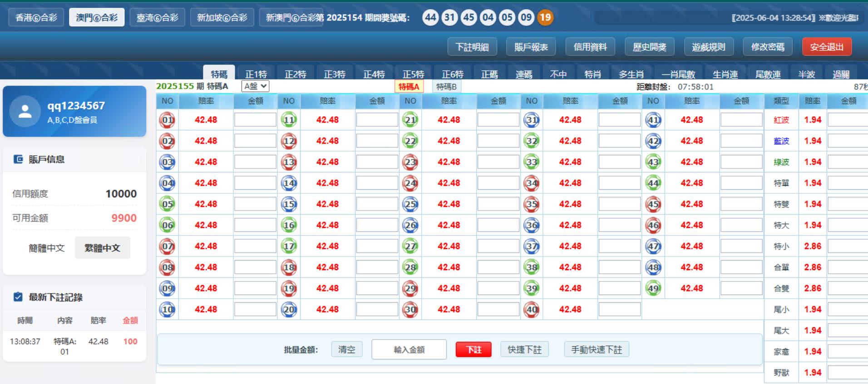Click blue ball number 10
This screenshot has width=868, height=384.
pos(168,310)
